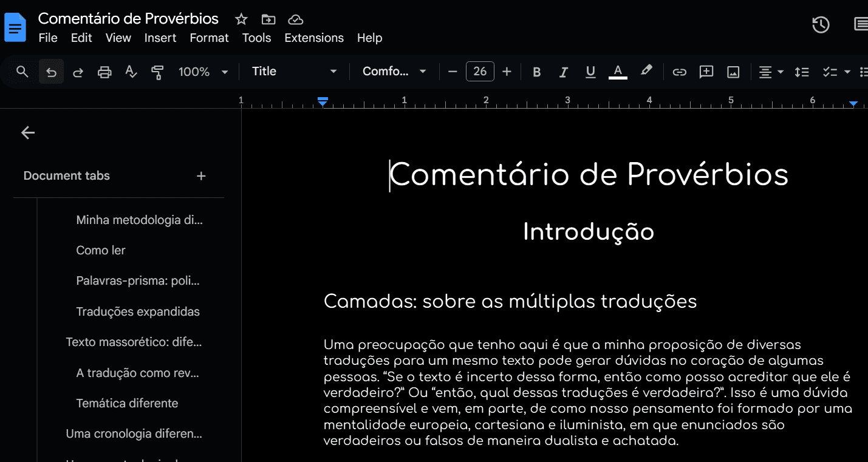
Task: Toggle bold formatting
Action: [536, 72]
